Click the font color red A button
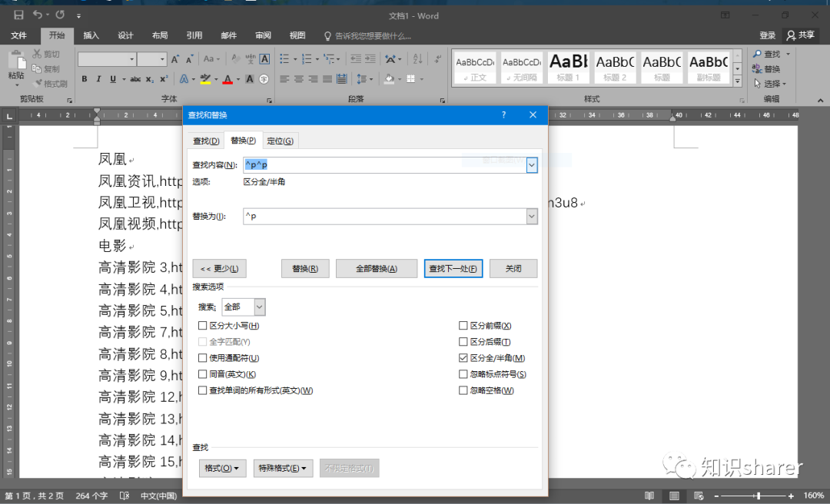 [227, 79]
